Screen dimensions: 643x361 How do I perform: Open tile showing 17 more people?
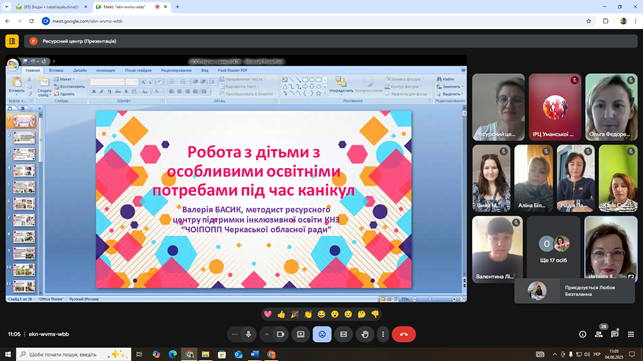pos(554,248)
